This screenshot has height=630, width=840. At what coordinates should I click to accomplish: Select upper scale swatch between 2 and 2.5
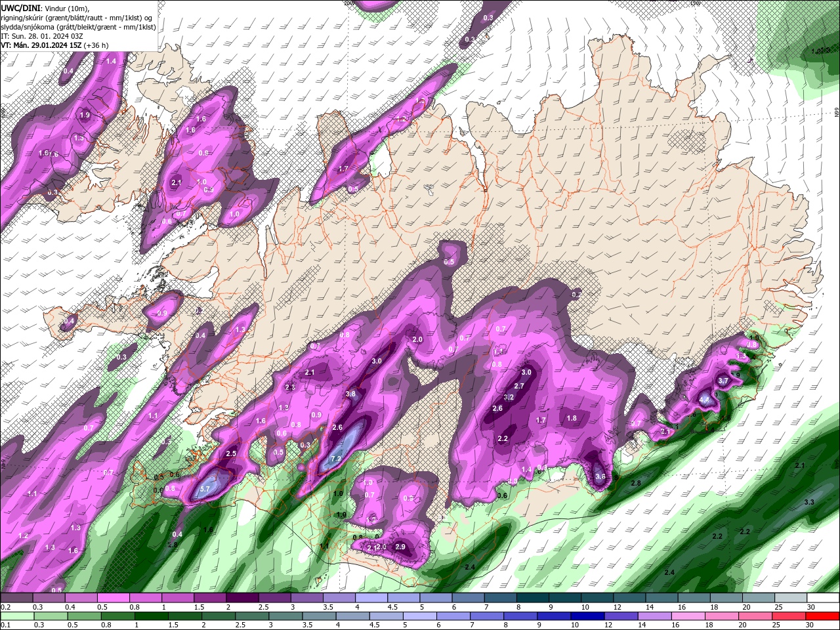point(242,598)
